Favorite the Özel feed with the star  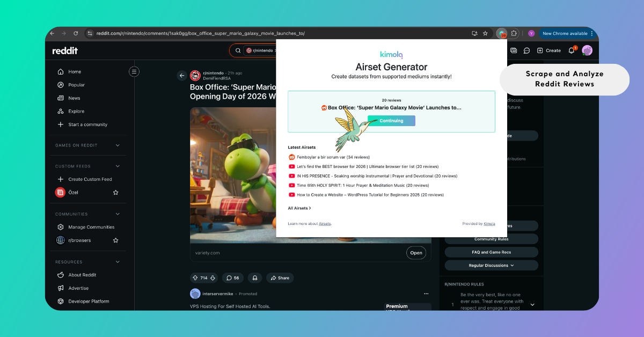[115, 192]
